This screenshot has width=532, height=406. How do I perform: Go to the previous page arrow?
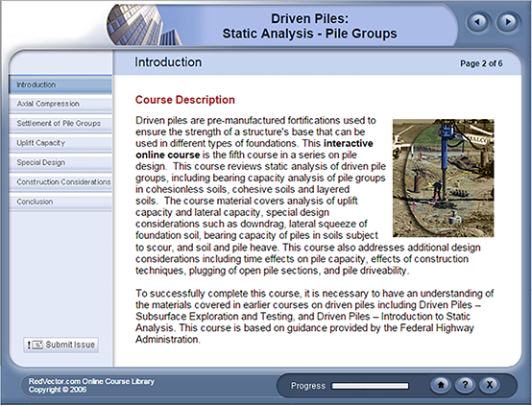[478, 22]
